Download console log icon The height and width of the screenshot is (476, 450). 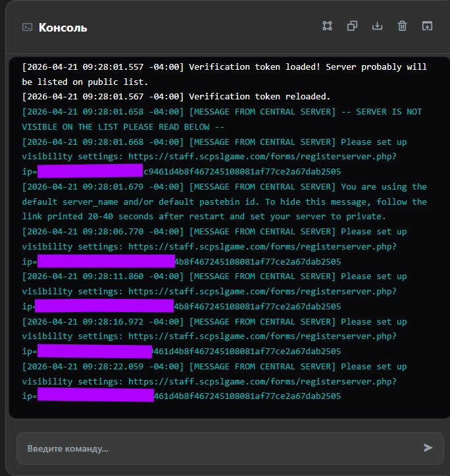(x=377, y=26)
